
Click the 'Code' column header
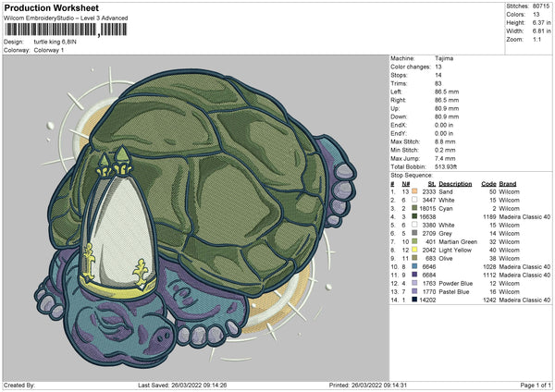488,184
